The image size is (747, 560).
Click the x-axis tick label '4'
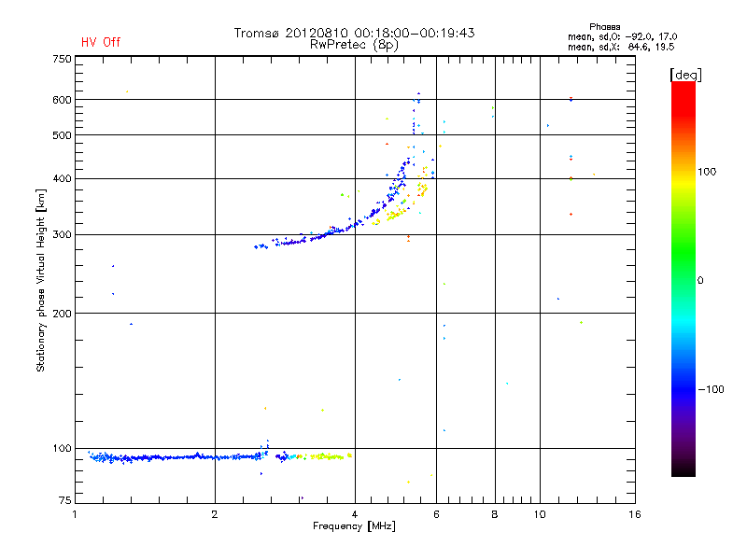[355, 514]
